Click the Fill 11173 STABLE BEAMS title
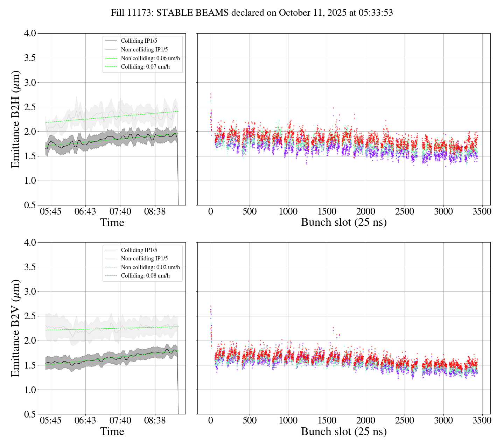This screenshot has width=504, height=448. [x=252, y=13]
